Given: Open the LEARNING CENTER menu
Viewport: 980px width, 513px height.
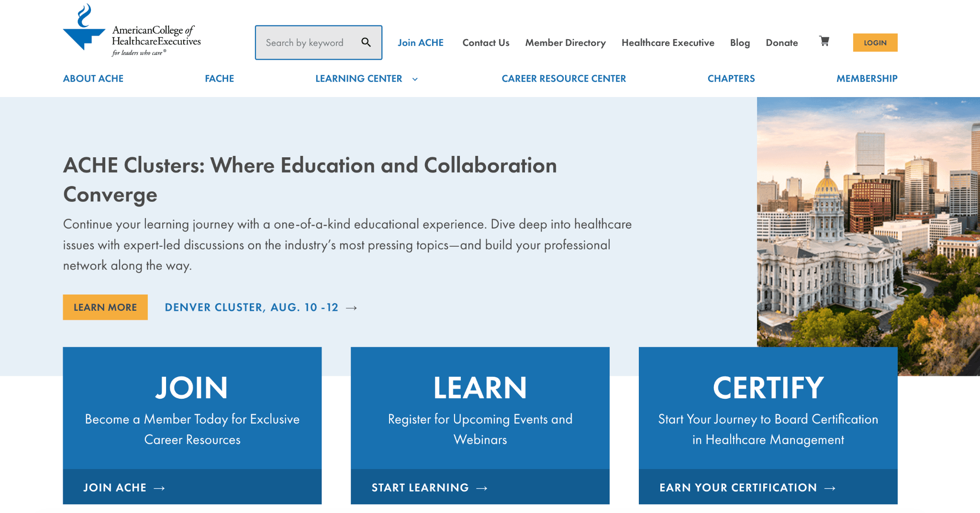Looking at the screenshot, I should [x=359, y=78].
